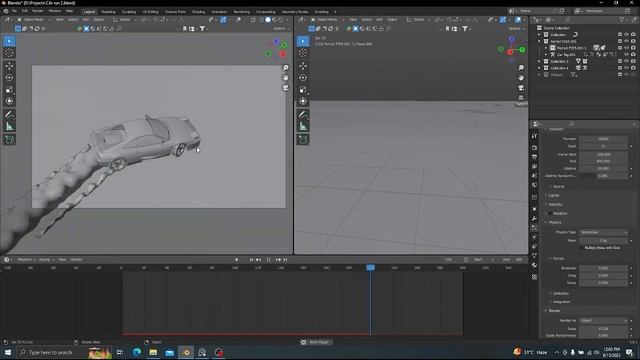Toggle auto keying record button

(236, 260)
